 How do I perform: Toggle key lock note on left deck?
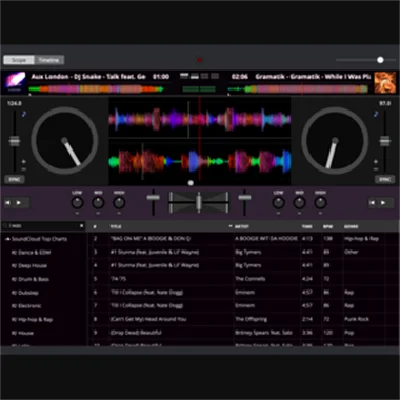click(24, 114)
